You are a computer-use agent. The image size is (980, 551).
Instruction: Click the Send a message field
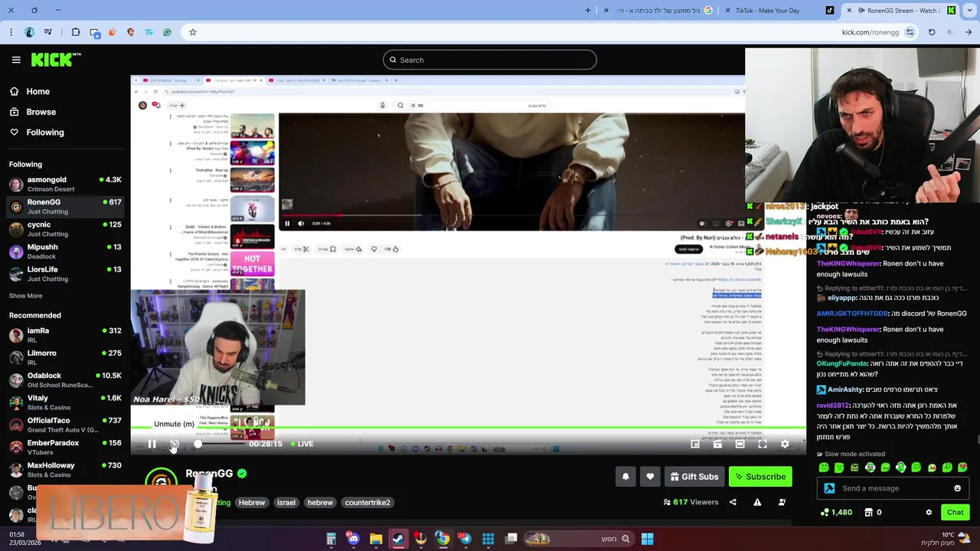coord(892,488)
